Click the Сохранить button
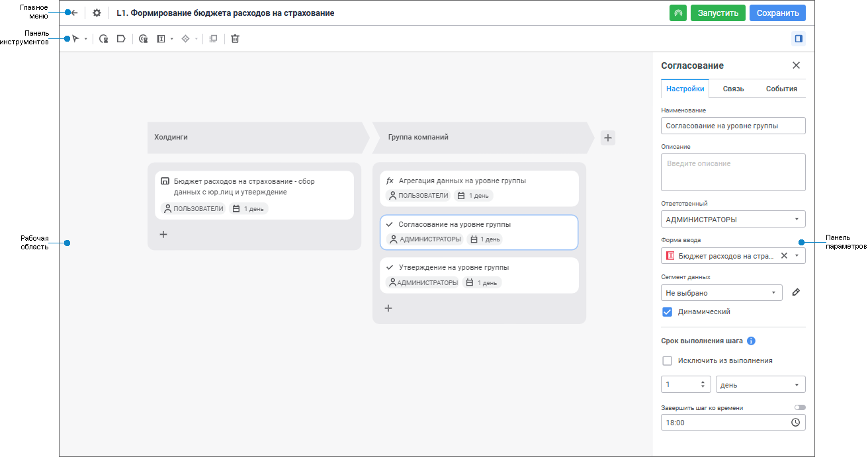Viewport: 868px width, 457px height. [x=777, y=13]
